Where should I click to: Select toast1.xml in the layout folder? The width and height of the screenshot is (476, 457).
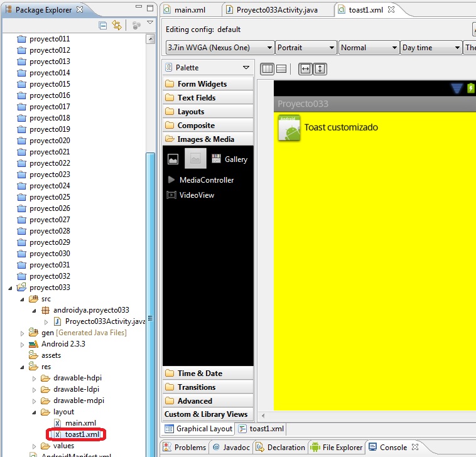(x=82, y=434)
